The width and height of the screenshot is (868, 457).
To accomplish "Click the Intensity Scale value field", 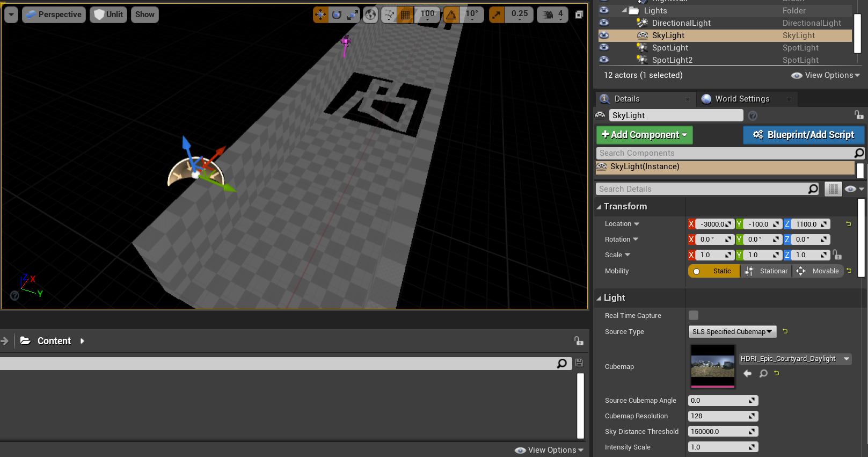I will (723, 447).
